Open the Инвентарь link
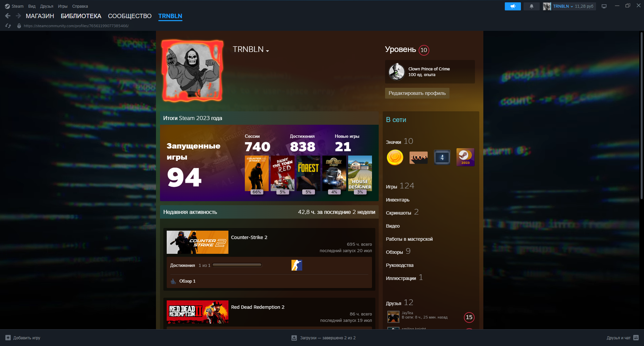 tap(397, 200)
